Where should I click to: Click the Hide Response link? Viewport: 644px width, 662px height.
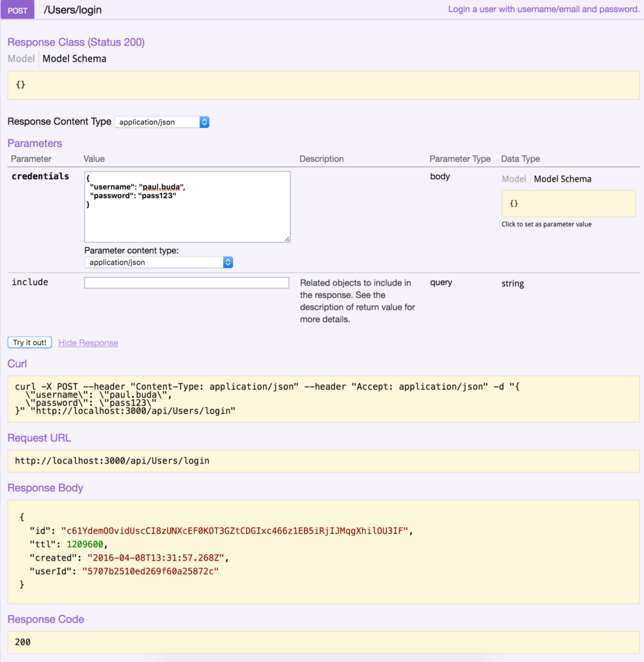(88, 343)
